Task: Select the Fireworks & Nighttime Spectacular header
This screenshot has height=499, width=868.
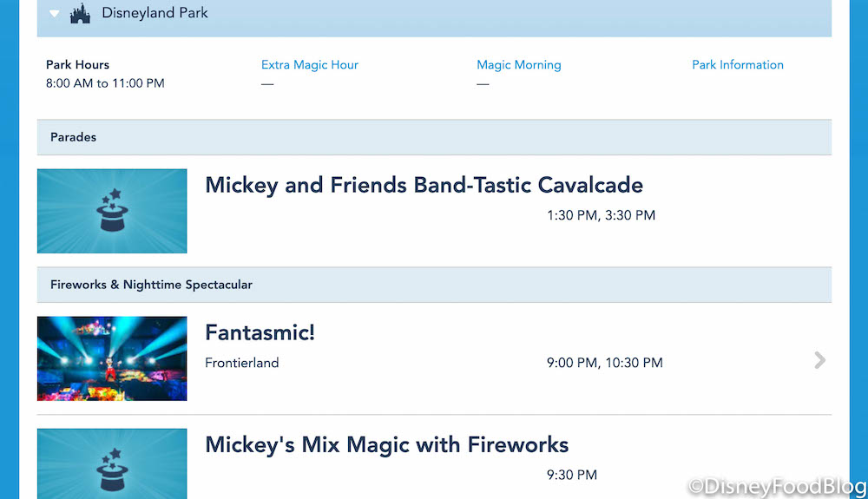Action: [151, 285]
